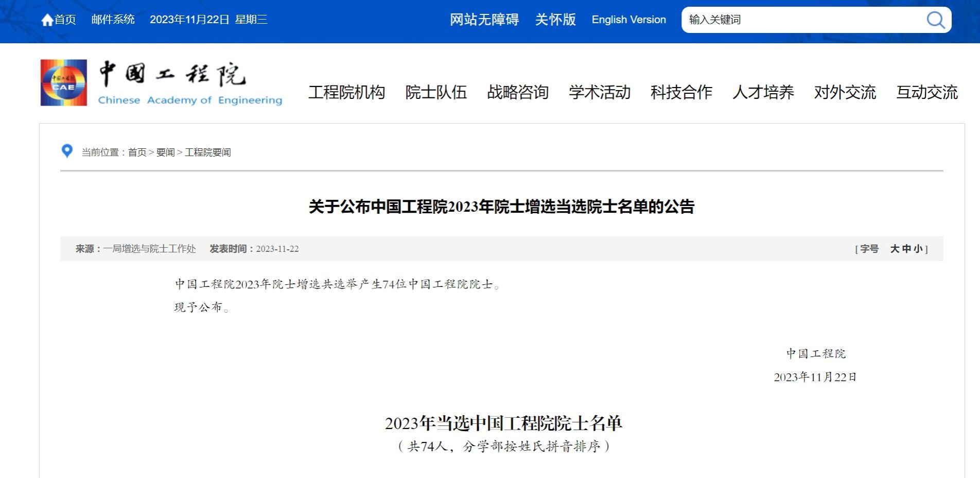Switch to English Version

pyautogui.click(x=628, y=20)
